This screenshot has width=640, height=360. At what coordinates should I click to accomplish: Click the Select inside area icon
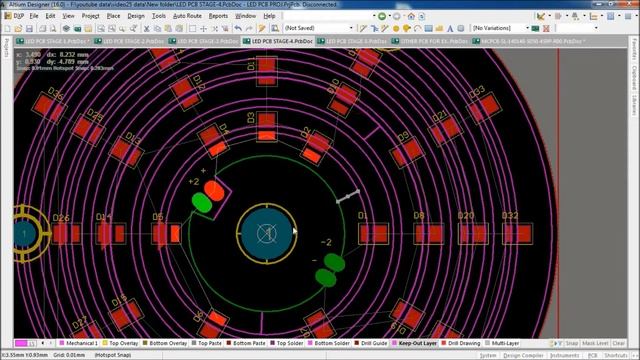(x=192, y=29)
